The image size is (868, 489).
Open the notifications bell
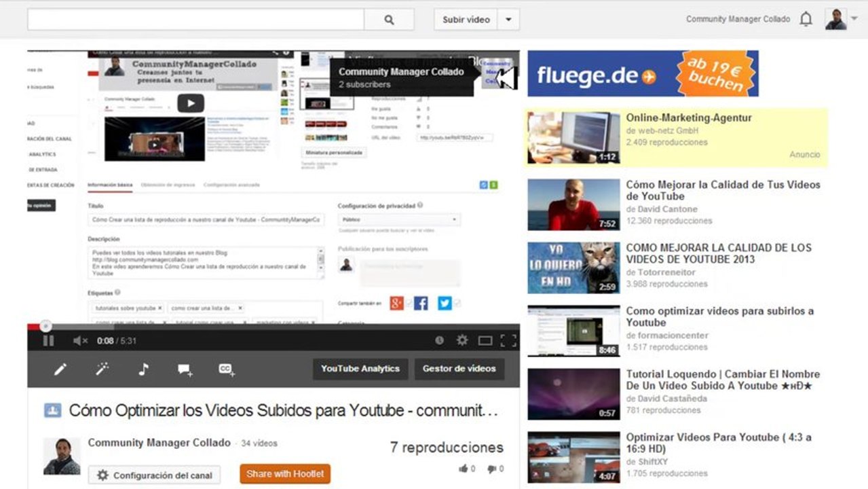pyautogui.click(x=806, y=20)
